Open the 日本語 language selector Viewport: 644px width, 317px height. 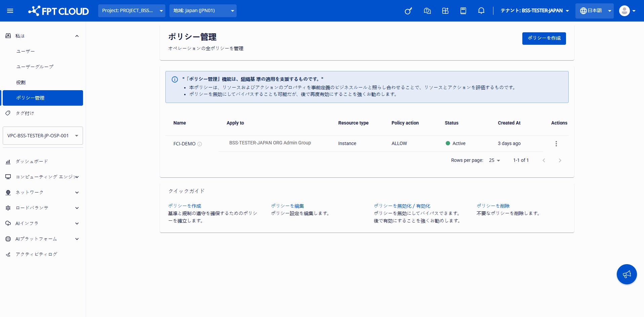click(x=595, y=11)
